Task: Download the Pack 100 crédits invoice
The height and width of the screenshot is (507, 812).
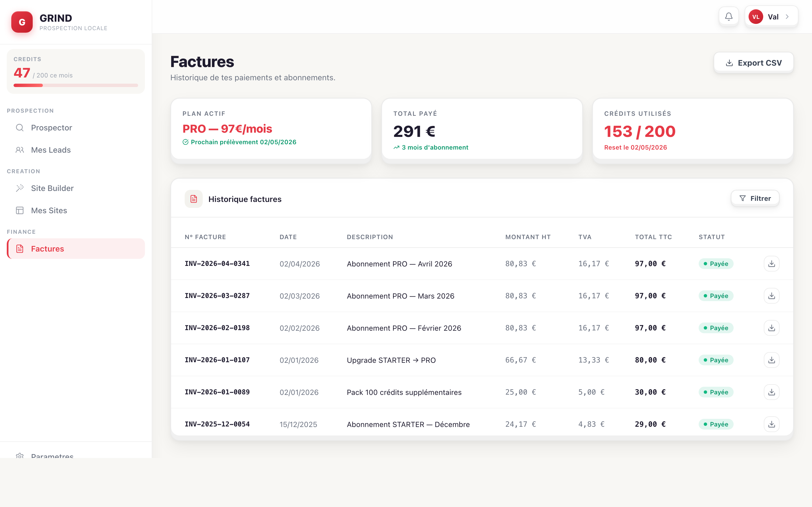Action: 771,392
